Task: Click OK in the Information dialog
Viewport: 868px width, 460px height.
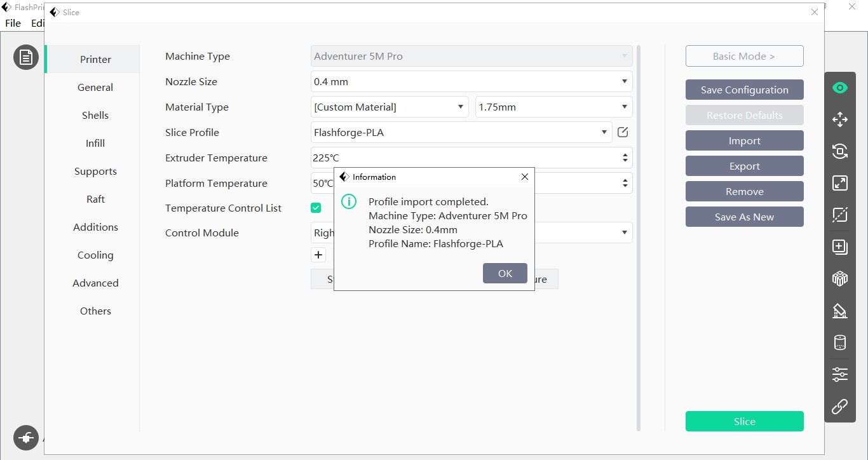Action: pyautogui.click(x=505, y=273)
